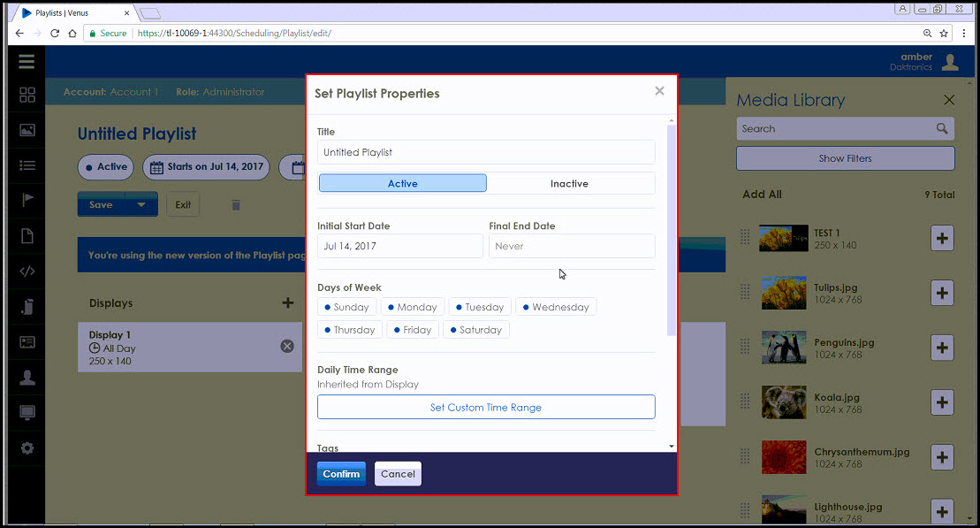Click the Title input field
This screenshot has width=980, height=528.
[x=486, y=152]
